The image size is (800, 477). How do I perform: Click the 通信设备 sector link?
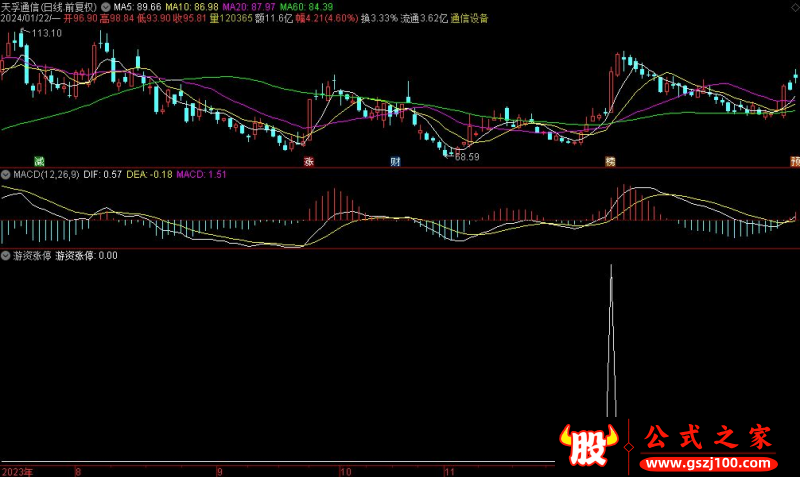(x=469, y=18)
